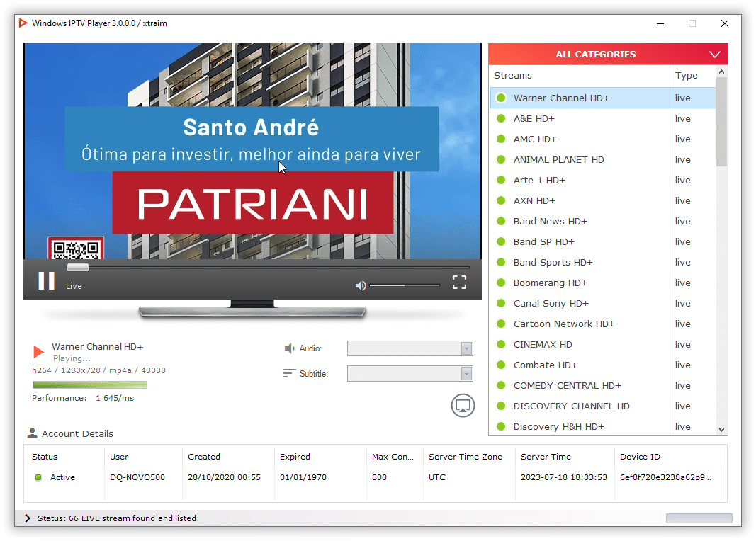Click green Active status indicator square
This screenshot has height=541, width=756.
point(38,477)
